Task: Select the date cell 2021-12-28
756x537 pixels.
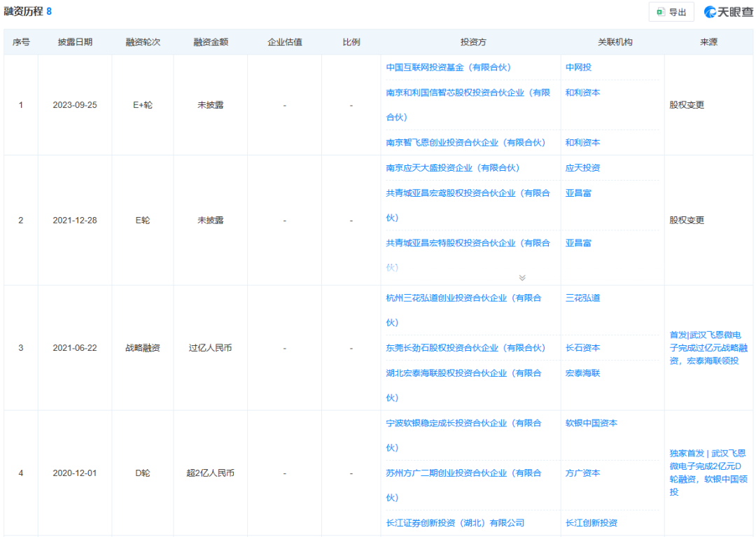Action: click(75, 221)
